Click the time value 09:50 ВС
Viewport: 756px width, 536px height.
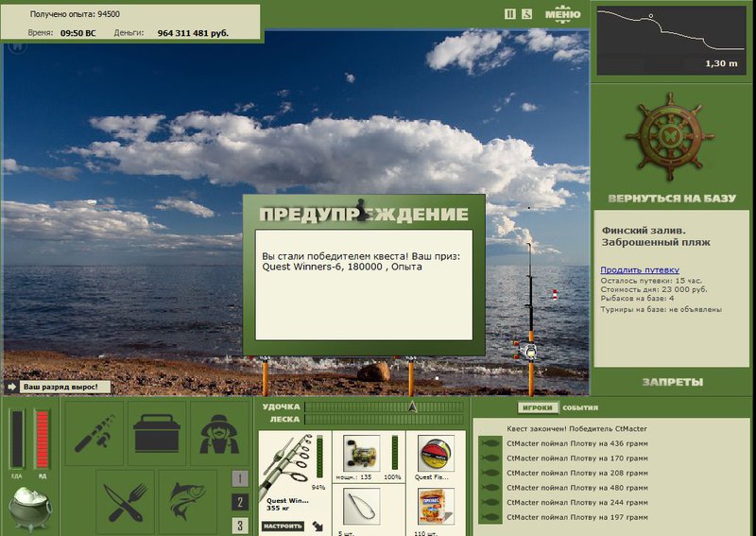point(78,33)
